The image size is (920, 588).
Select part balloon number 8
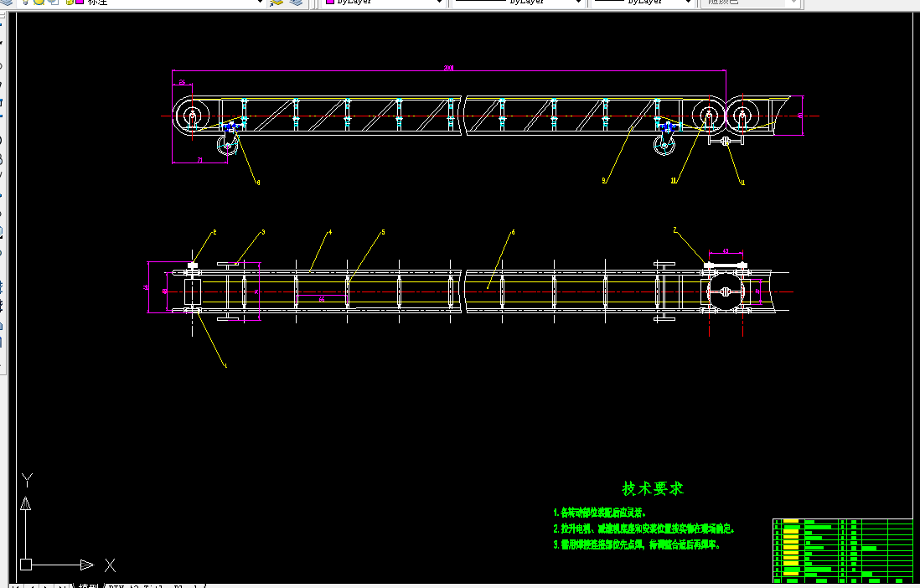[258, 183]
